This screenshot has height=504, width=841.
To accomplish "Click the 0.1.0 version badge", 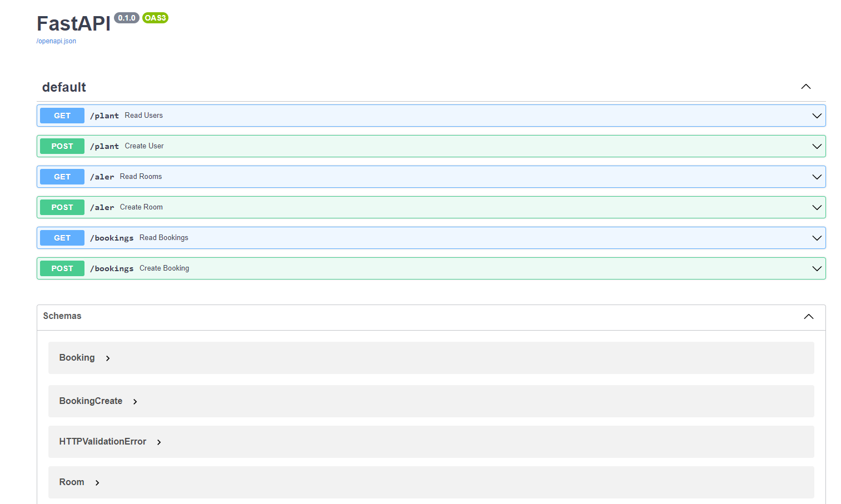I will [126, 17].
